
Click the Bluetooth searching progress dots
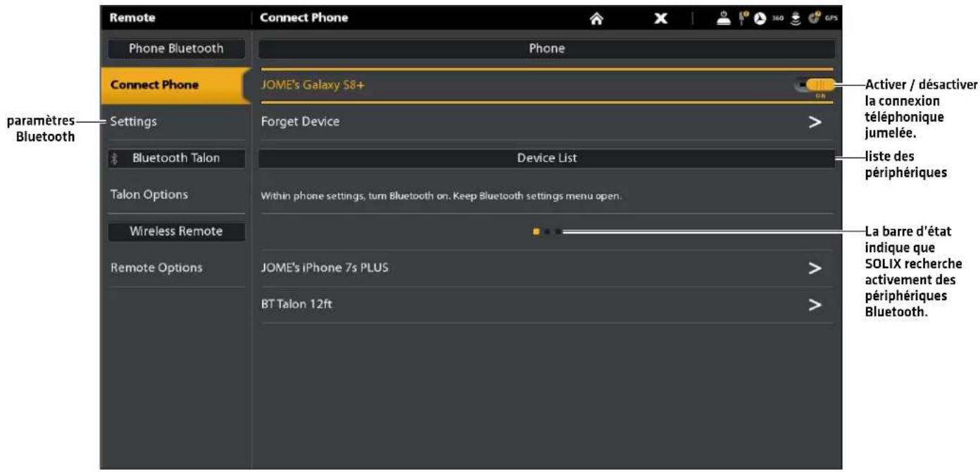tap(547, 231)
